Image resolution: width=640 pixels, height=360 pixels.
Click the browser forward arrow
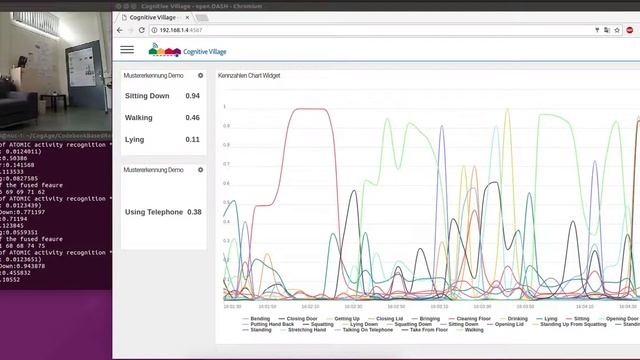131,30
